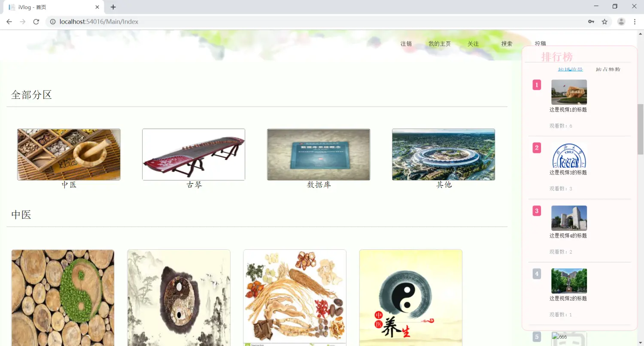The height and width of the screenshot is (346, 644).
Task: Select the 按播放量 ranking tab
Action: (570, 69)
